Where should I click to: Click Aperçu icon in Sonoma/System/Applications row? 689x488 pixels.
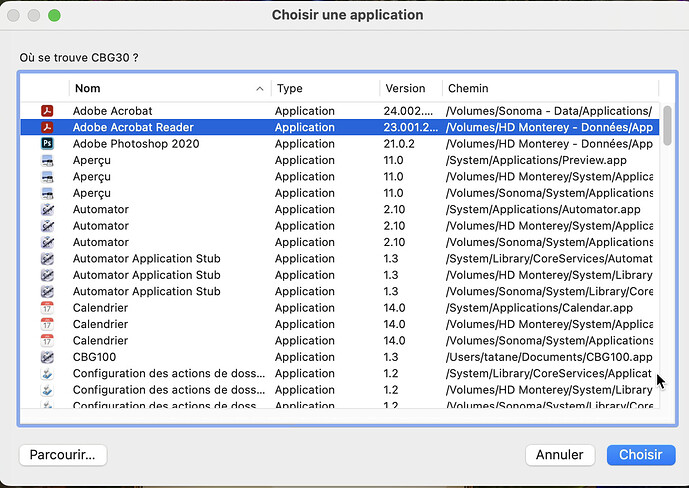coord(47,193)
